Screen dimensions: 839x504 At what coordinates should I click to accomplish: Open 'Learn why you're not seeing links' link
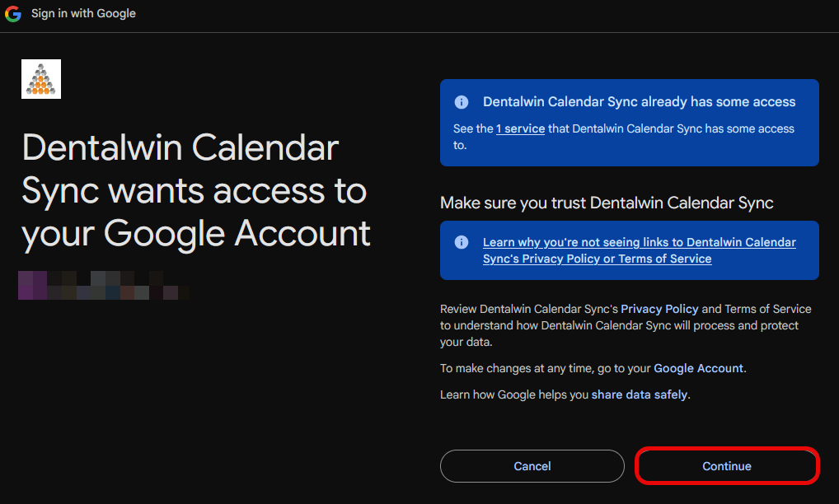pos(640,250)
